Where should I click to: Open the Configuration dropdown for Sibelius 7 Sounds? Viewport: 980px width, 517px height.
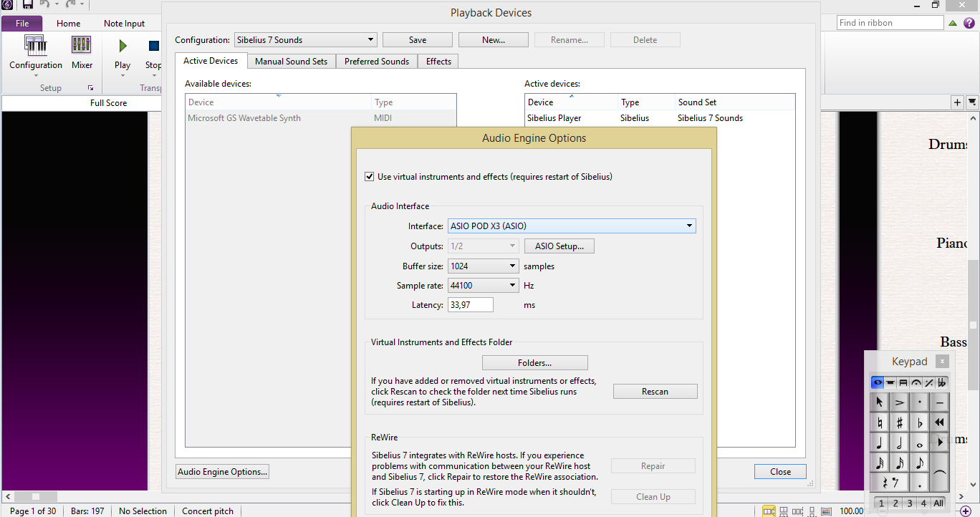click(305, 40)
